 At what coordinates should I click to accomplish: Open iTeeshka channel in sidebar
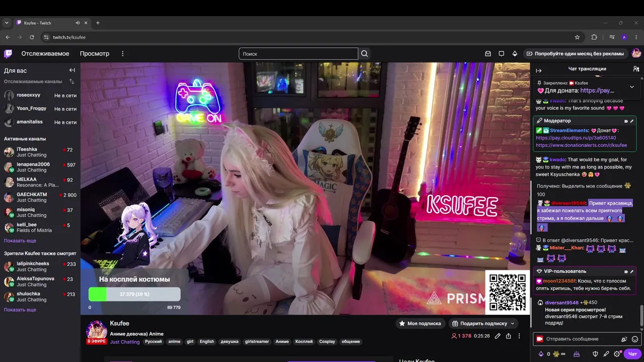click(40, 152)
